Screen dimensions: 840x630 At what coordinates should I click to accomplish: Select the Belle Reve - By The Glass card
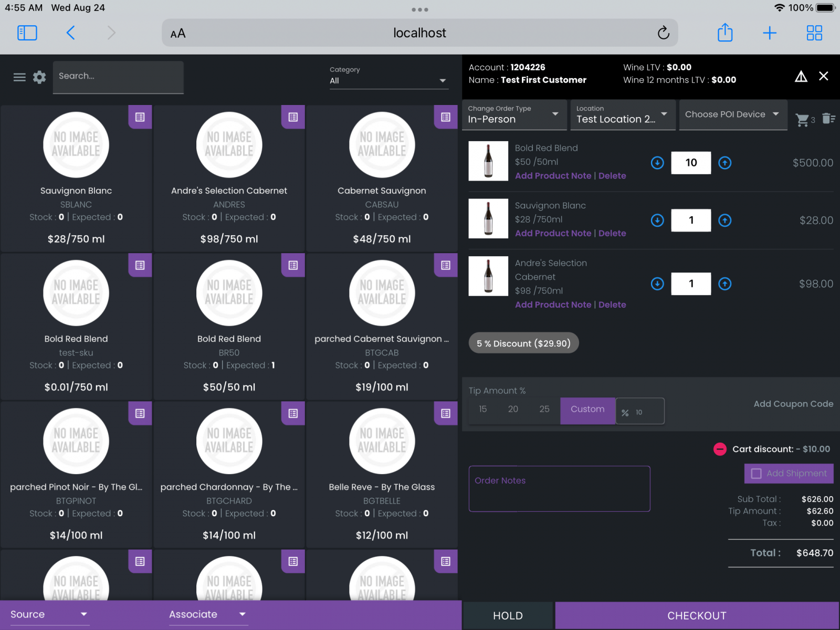pyautogui.click(x=382, y=475)
